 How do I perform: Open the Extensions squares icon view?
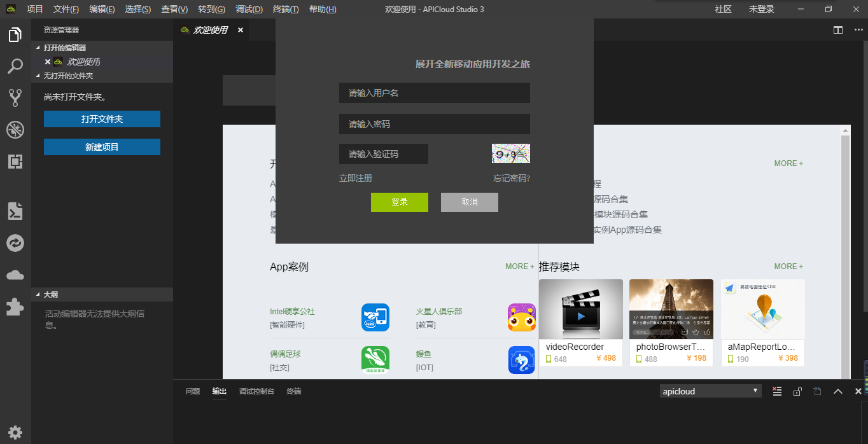point(15,162)
